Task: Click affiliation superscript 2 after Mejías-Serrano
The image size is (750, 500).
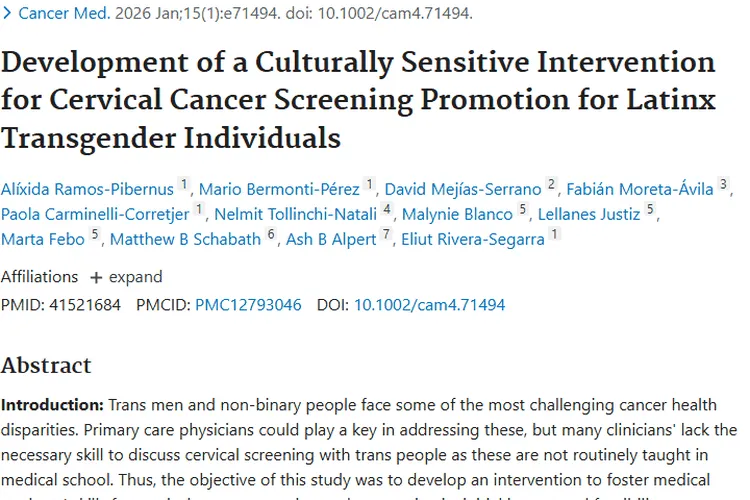Action: pyautogui.click(x=551, y=185)
